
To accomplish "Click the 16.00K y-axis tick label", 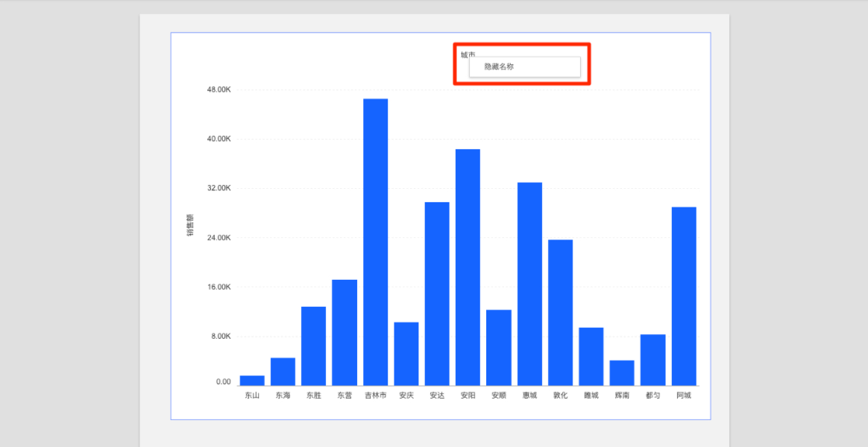I will (x=218, y=287).
